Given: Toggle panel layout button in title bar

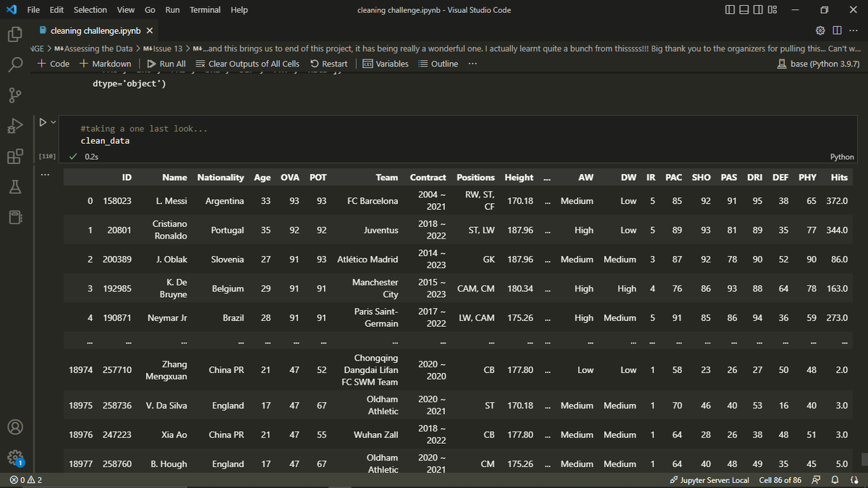Looking at the screenshot, I should (x=744, y=10).
